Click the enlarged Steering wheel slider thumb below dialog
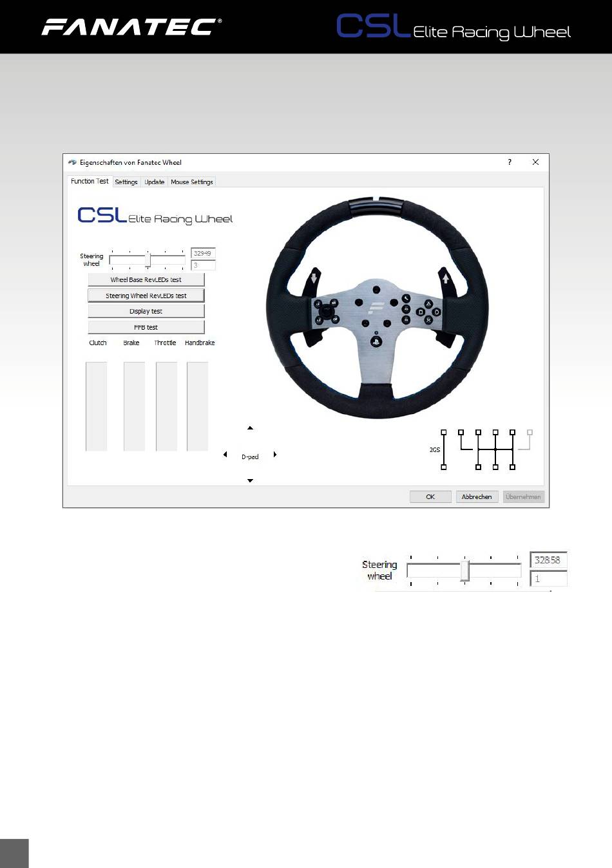The width and height of the screenshot is (612, 868). 464,570
